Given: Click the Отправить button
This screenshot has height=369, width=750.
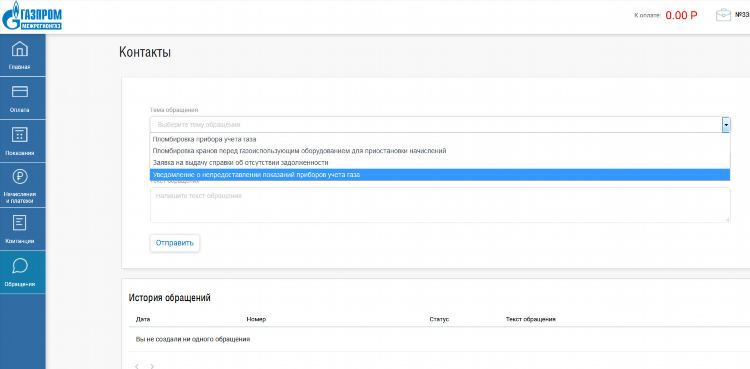Looking at the screenshot, I should click(175, 243).
